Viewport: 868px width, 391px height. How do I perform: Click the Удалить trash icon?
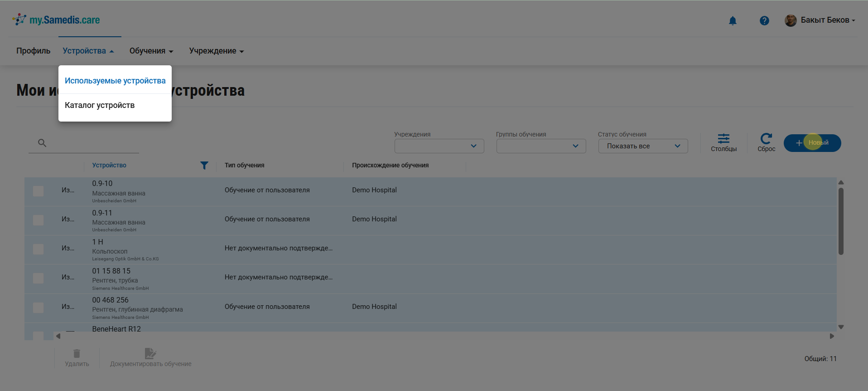coord(77,354)
